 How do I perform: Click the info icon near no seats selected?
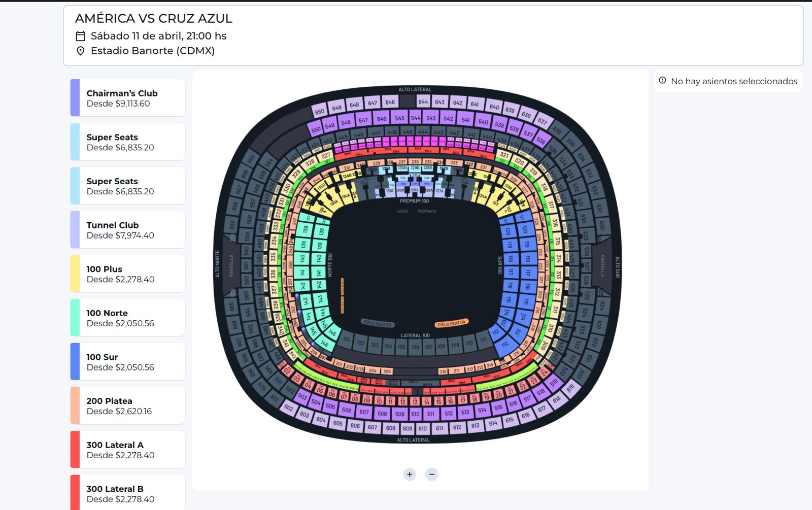pos(662,80)
